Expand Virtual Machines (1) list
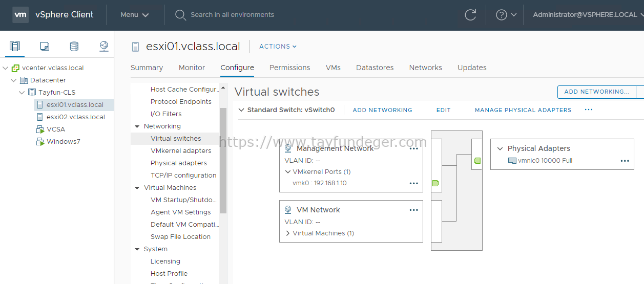The width and height of the screenshot is (644, 284). pos(288,233)
